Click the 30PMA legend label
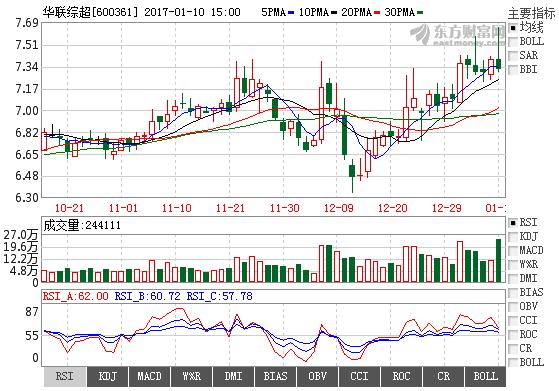 pos(400,12)
